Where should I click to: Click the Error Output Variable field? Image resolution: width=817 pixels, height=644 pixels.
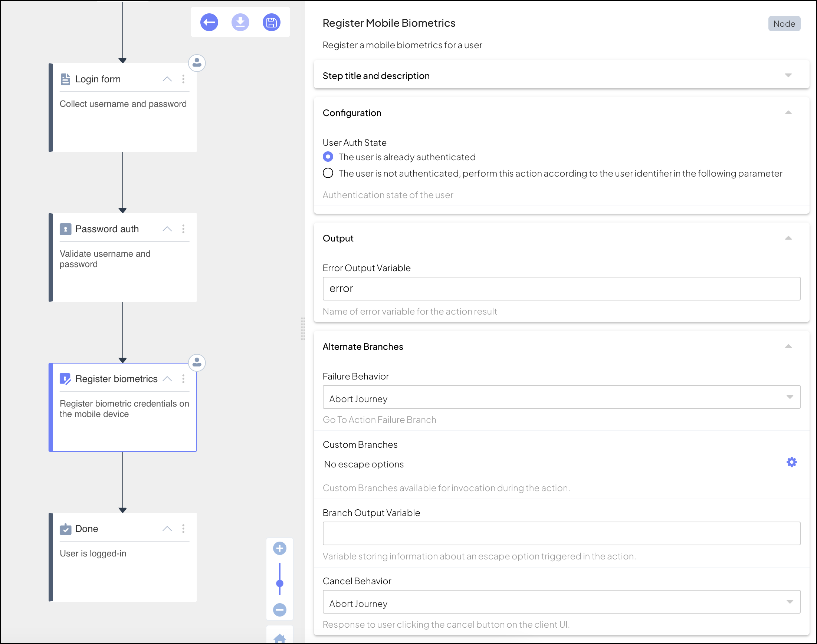pyautogui.click(x=561, y=289)
